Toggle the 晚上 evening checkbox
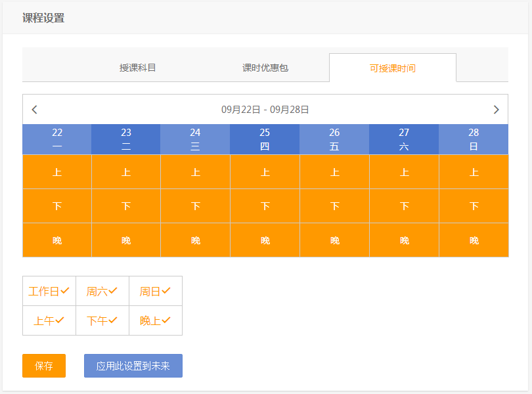532x394 pixels. (156, 320)
